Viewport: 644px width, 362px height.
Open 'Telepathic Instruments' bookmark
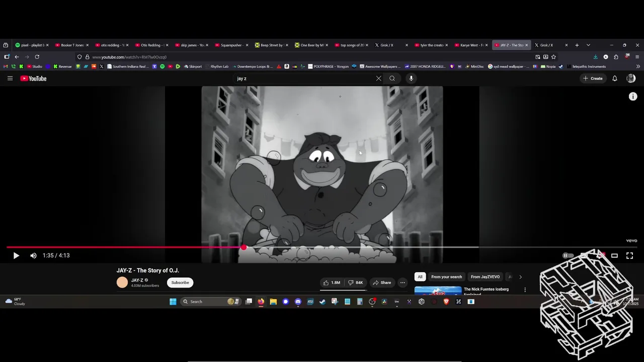coord(586,66)
